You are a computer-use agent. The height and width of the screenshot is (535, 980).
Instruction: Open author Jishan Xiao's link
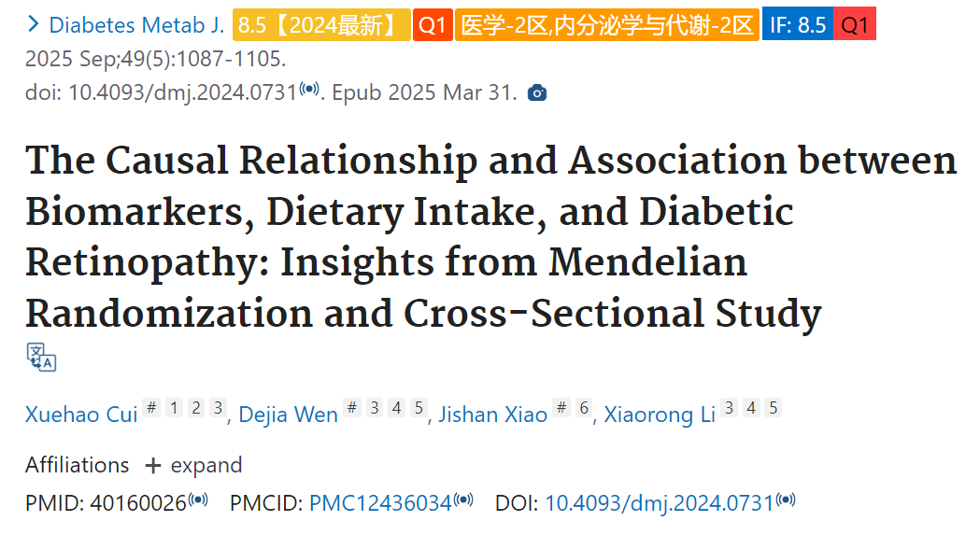pyautogui.click(x=492, y=415)
